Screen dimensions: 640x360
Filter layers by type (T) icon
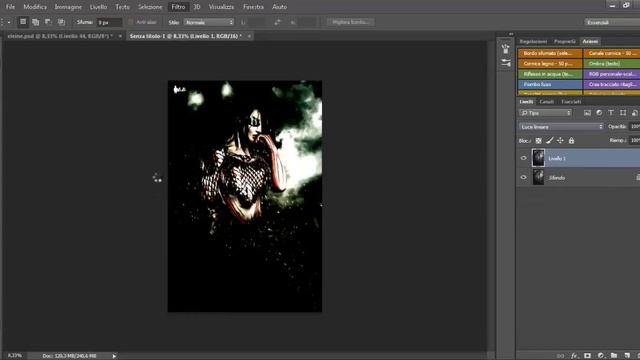[611, 113]
